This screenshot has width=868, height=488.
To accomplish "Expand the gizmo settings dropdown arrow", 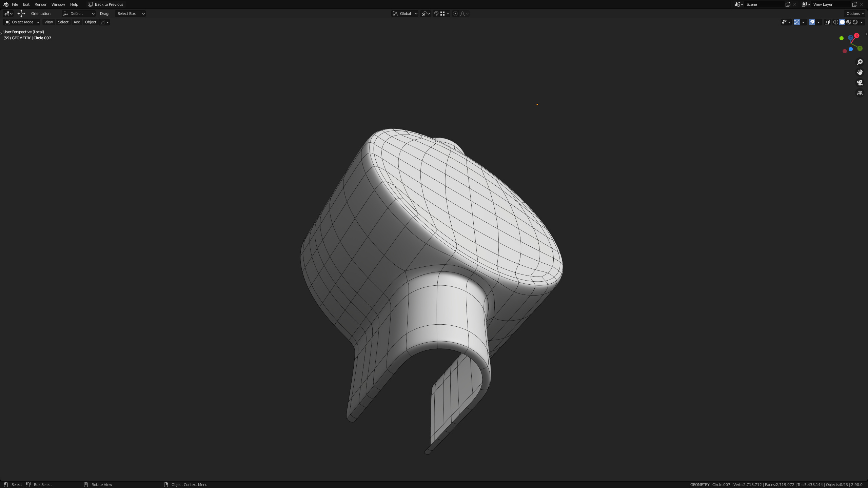I will coord(803,22).
